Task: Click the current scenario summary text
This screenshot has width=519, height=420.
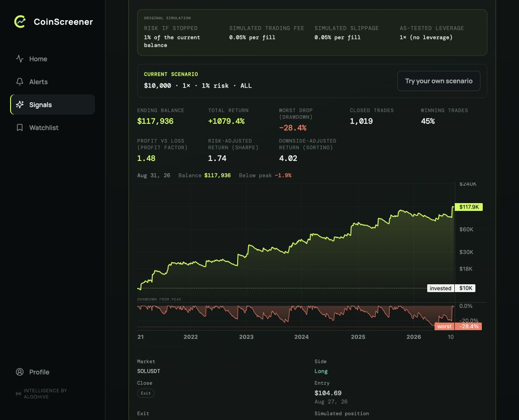Action: [x=198, y=86]
